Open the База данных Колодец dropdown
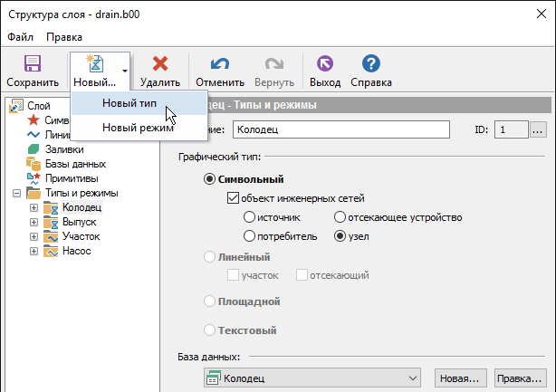This screenshot has width=556, height=392. click(x=413, y=378)
